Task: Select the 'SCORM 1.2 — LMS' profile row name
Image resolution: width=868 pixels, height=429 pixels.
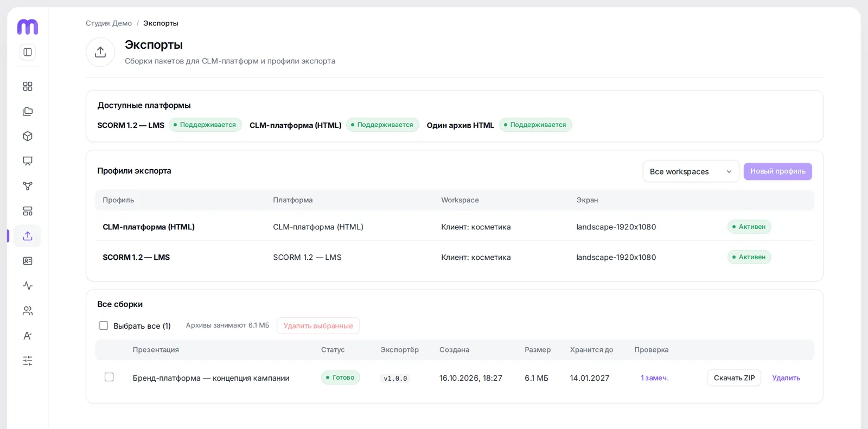Action: (x=136, y=258)
